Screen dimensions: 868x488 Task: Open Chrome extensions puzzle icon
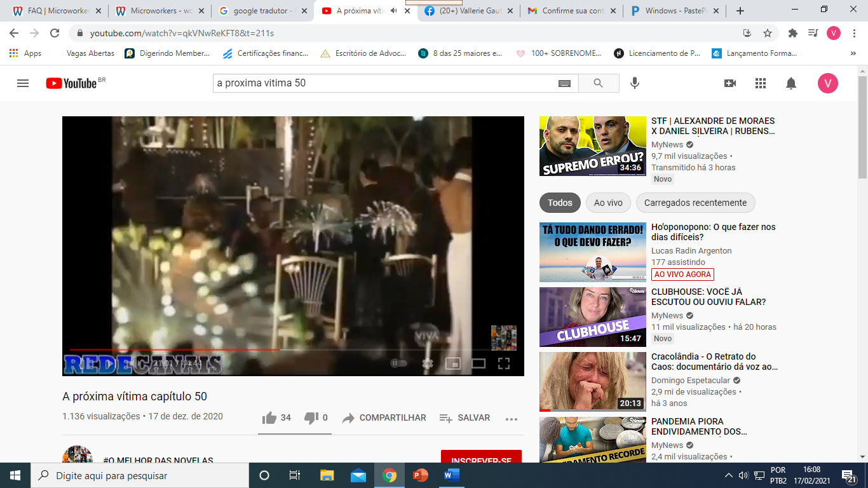792,33
